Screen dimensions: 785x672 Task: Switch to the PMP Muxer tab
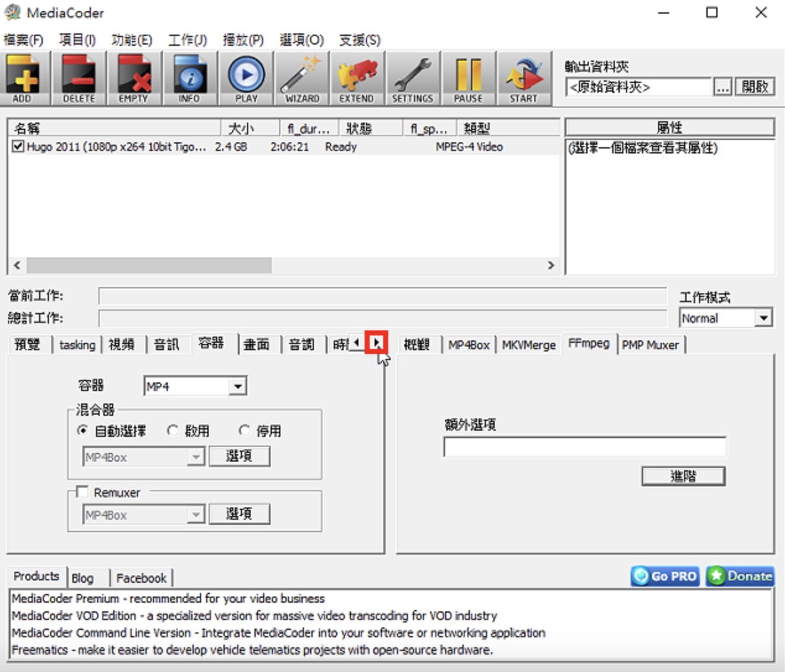point(650,345)
